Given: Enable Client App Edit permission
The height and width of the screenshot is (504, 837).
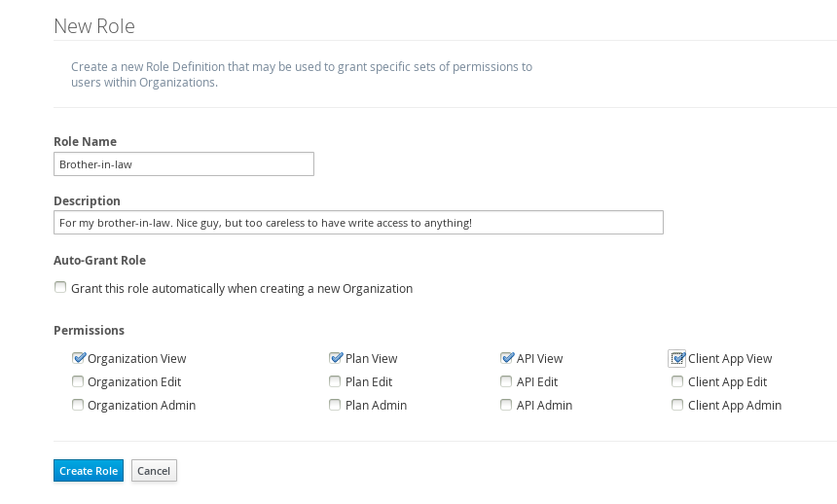Looking at the screenshot, I should tap(678, 381).
